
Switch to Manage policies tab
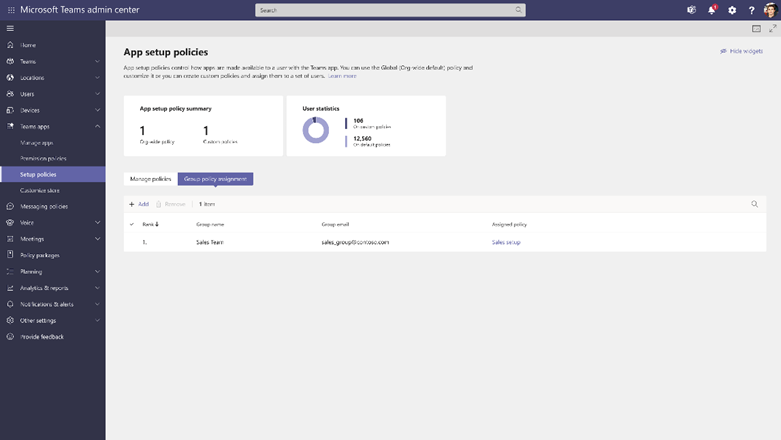point(150,179)
